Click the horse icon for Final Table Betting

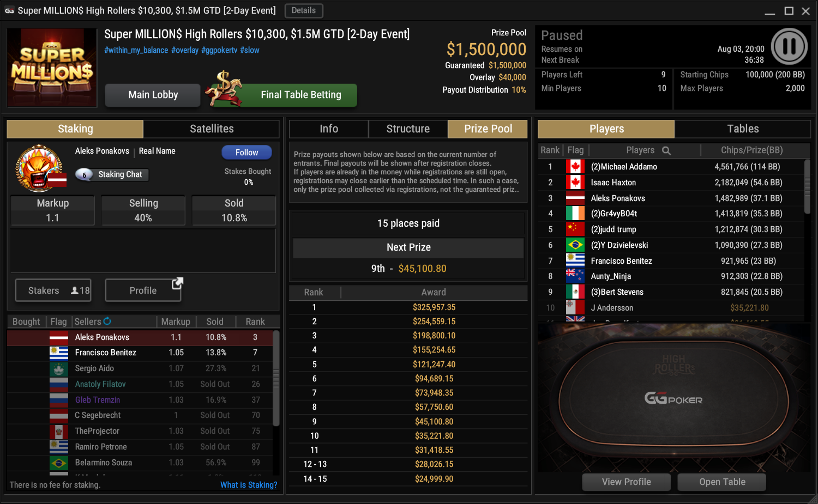pos(224,89)
